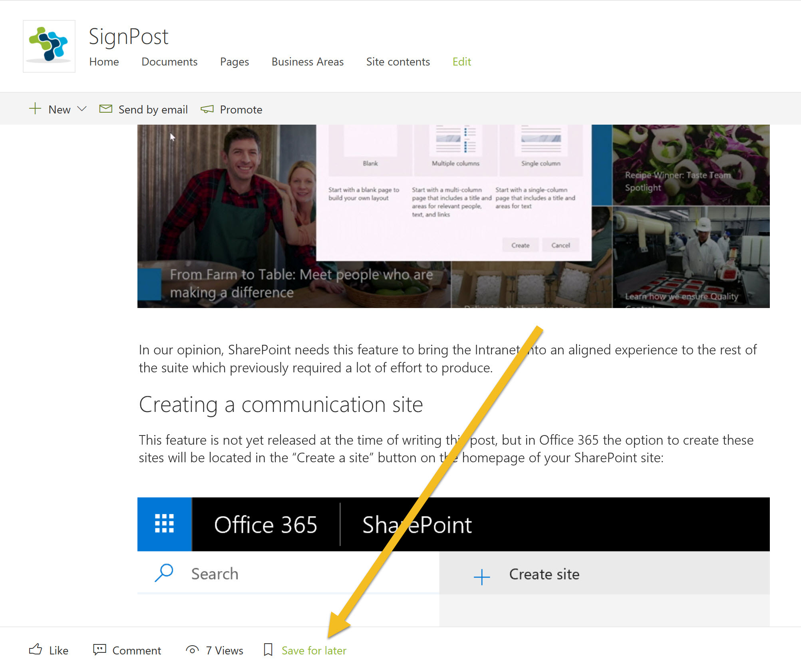Open the Documents navigation item
This screenshot has height=672, width=801.
pyautogui.click(x=169, y=62)
